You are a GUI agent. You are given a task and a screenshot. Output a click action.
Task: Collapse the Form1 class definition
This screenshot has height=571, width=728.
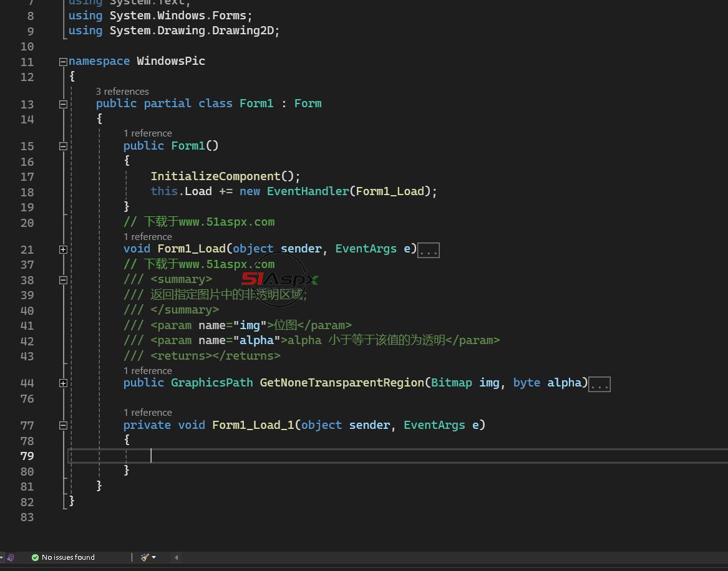point(63,104)
